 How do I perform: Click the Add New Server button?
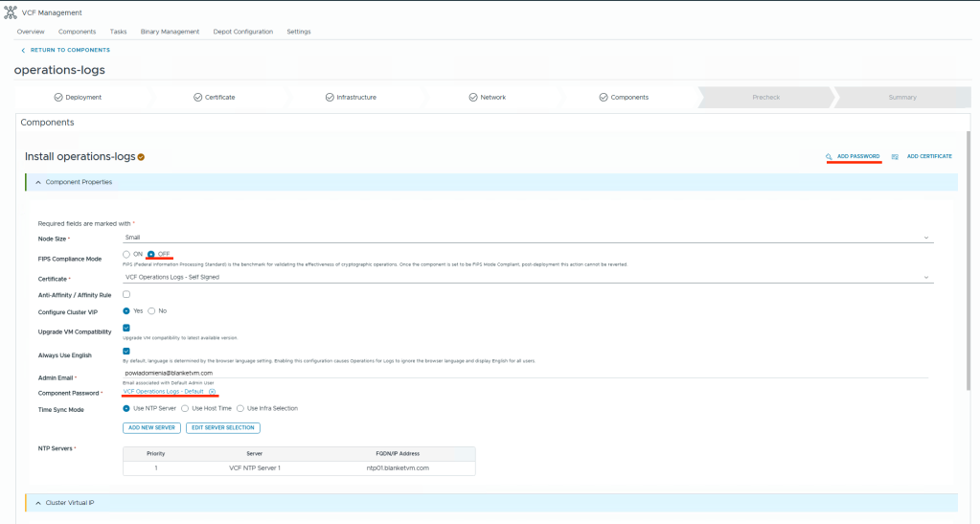[151, 427]
